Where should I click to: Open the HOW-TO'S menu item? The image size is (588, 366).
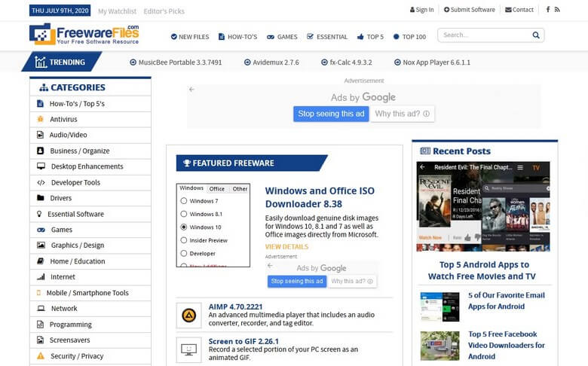237,36
